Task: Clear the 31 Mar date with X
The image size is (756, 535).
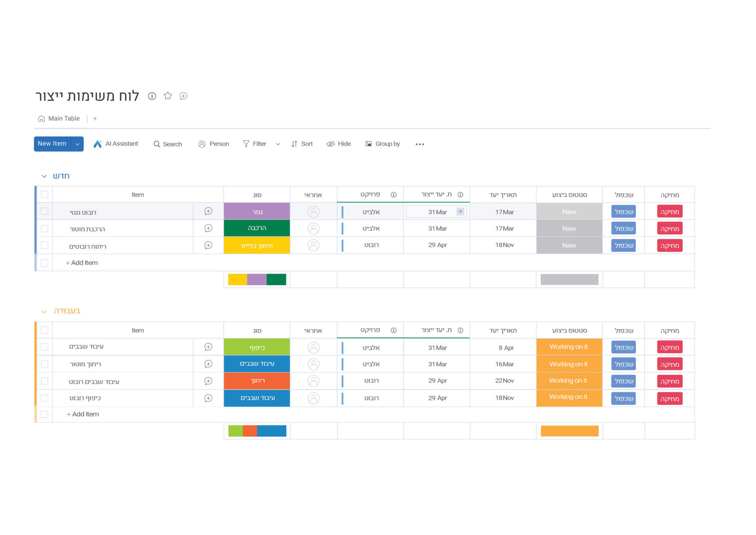Action: click(460, 212)
